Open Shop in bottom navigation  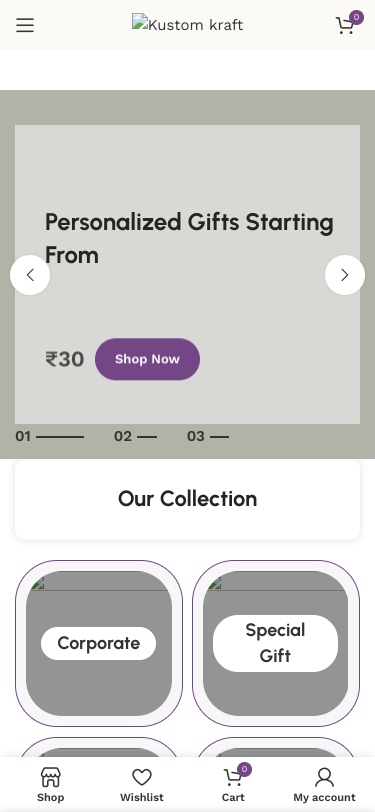[50, 784]
